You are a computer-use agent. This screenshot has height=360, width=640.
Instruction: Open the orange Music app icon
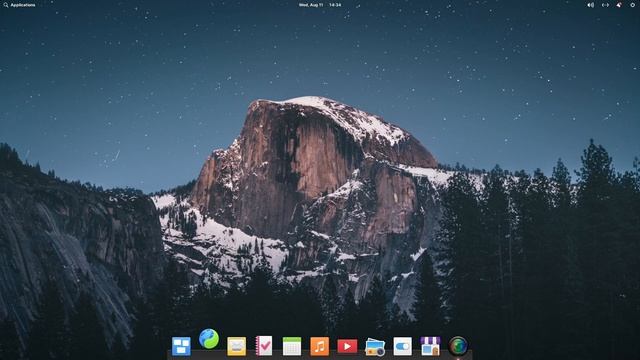tap(320, 347)
